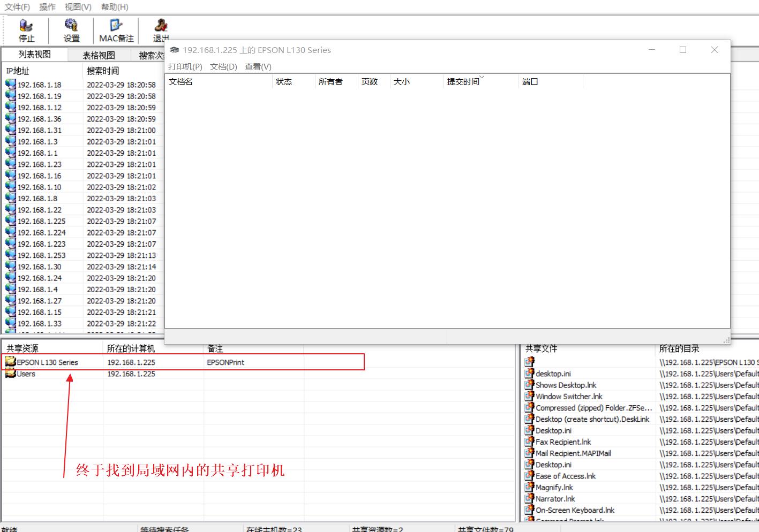Click the Magnify.lnk file icon
The height and width of the screenshot is (532, 759).
point(529,487)
